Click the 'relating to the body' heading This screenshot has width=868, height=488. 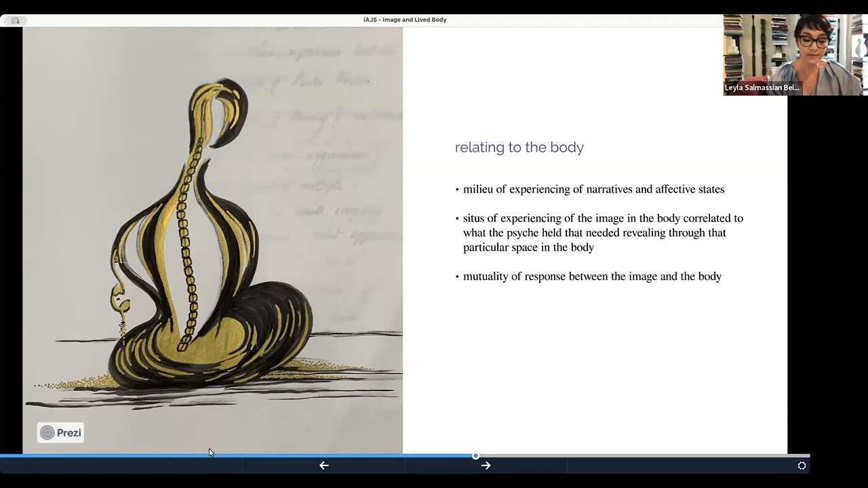coord(519,147)
